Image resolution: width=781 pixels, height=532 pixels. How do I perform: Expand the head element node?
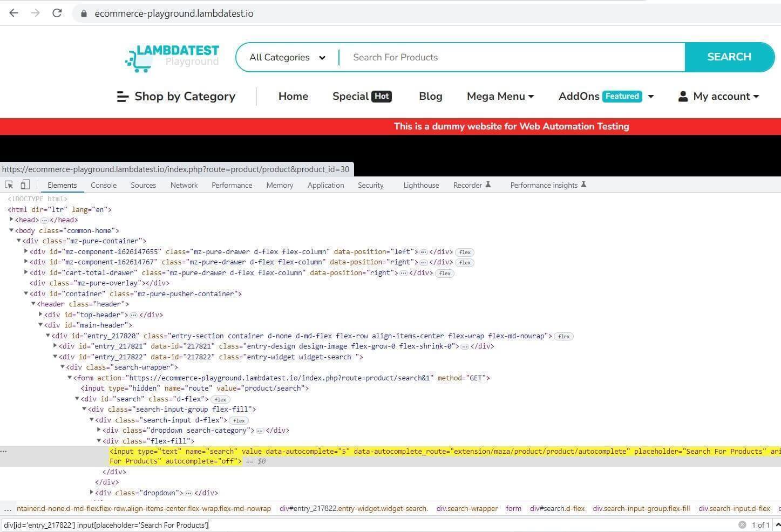tap(11, 220)
